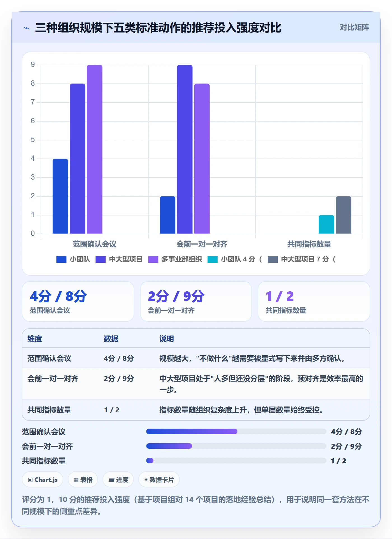Click the 维度 column header
Image resolution: width=392 pixels, height=539 pixels.
click(x=35, y=339)
